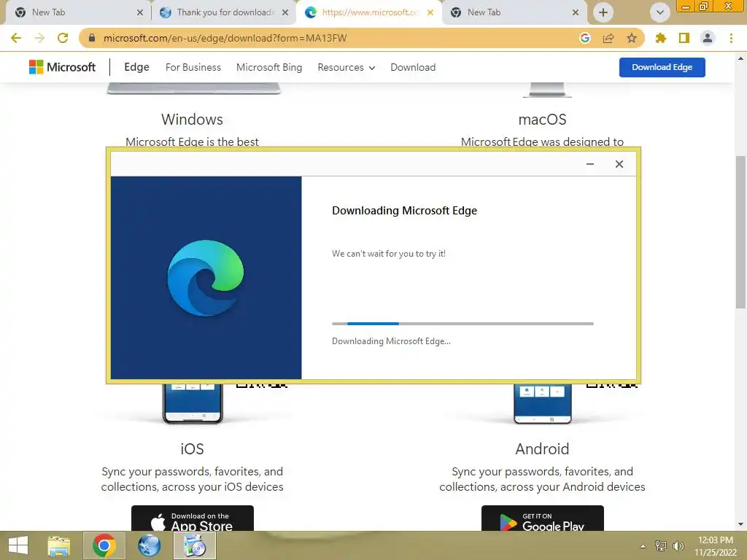
Task: Add a new tab with plus button
Action: 603,12
